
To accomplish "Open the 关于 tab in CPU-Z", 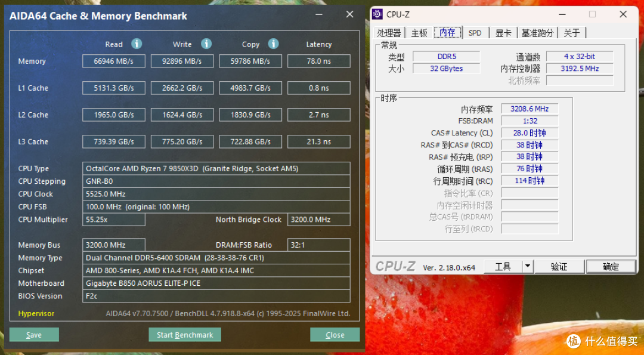I will tap(572, 33).
